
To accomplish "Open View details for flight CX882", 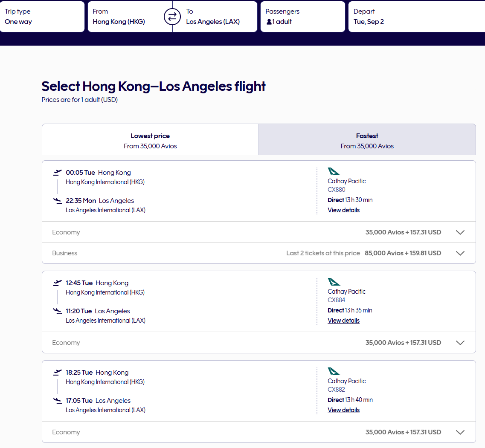I will click(344, 410).
